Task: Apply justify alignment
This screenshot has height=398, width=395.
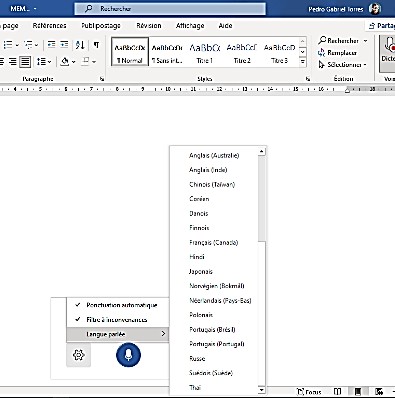Action: click(x=25, y=62)
